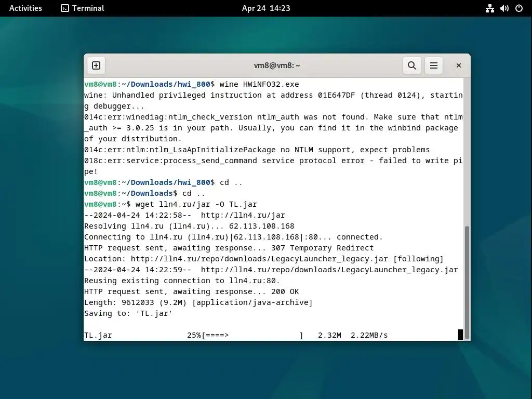Click the Location redirect URL line

click(263, 259)
